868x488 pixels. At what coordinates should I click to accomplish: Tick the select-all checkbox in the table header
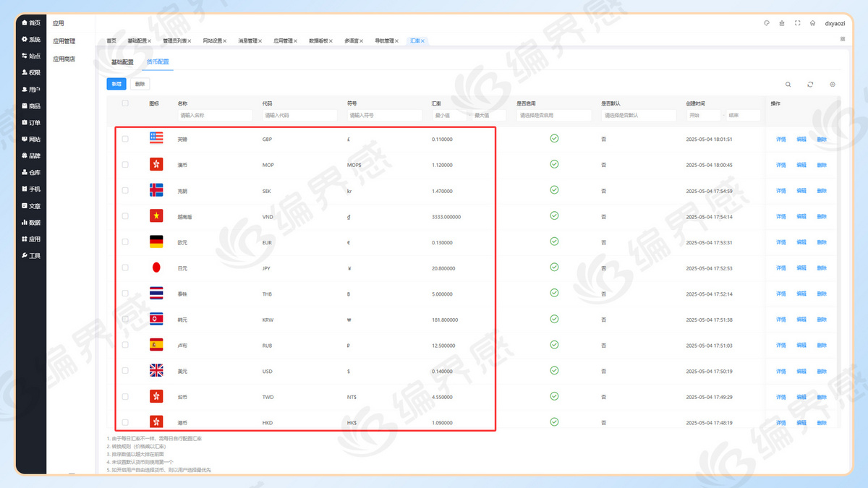125,103
